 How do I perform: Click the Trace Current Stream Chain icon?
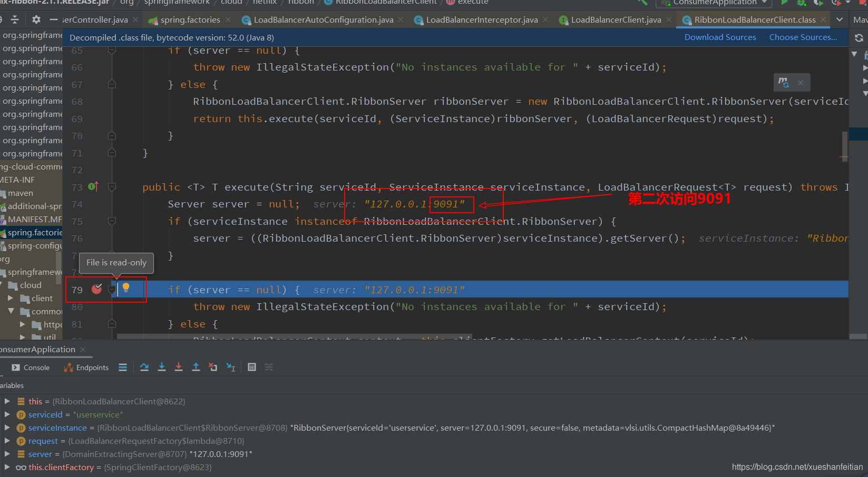click(x=269, y=367)
